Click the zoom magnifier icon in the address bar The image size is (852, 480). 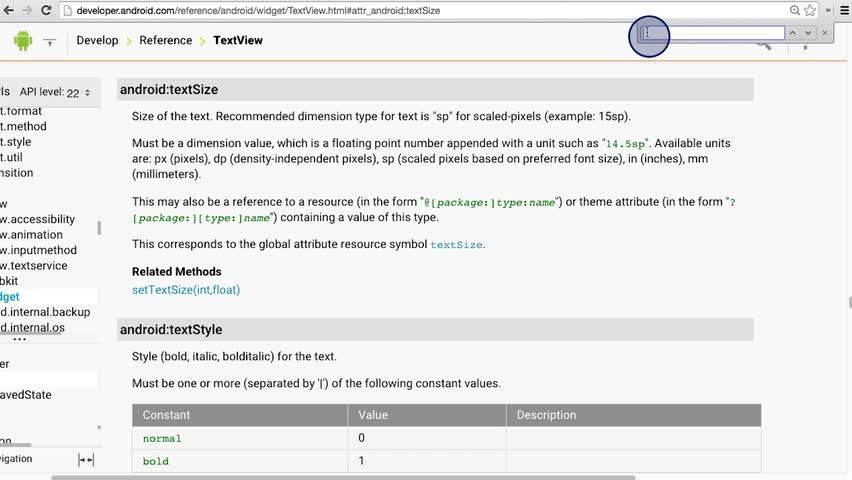pyautogui.click(x=794, y=10)
